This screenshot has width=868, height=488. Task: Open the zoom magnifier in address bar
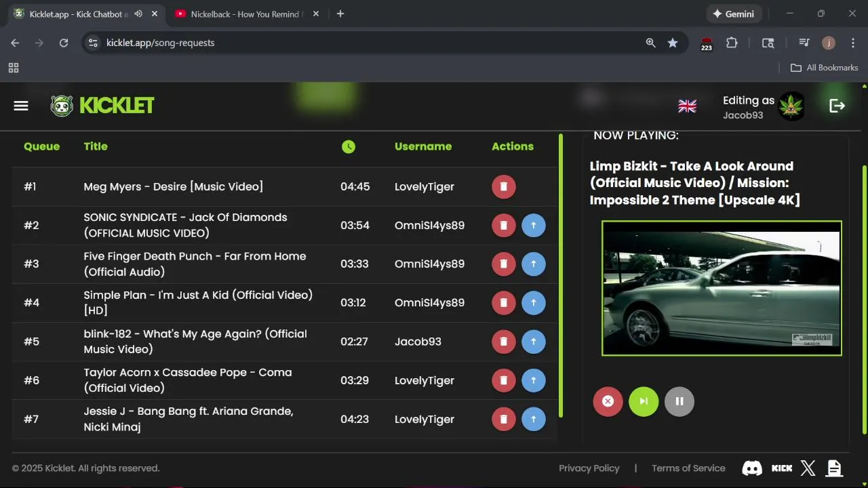[x=651, y=43]
